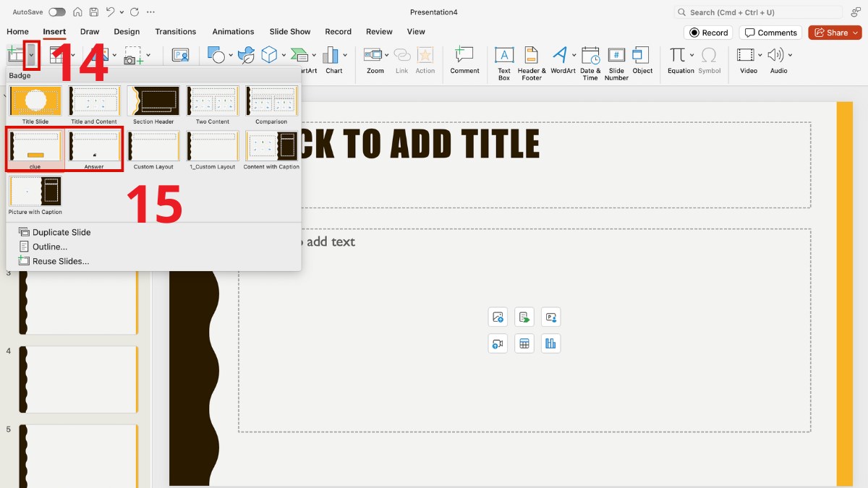Expand the Audio dropdown arrow
868x488 pixels.
tap(790, 55)
